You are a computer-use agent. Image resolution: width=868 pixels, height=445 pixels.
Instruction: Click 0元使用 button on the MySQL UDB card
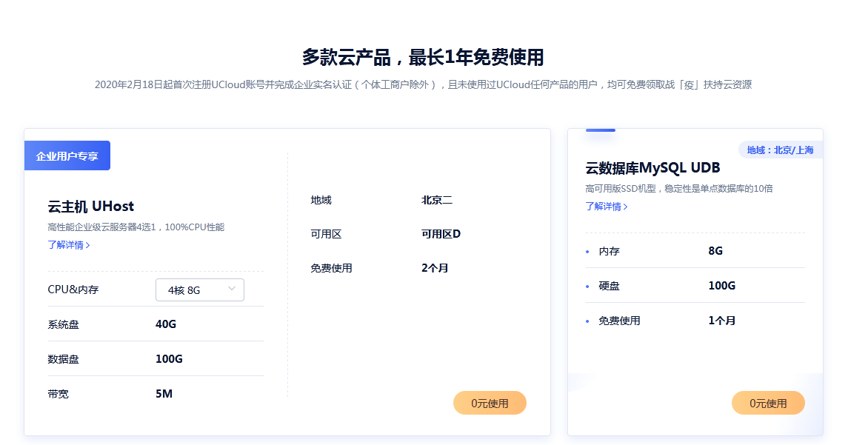(x=768, y=404)
